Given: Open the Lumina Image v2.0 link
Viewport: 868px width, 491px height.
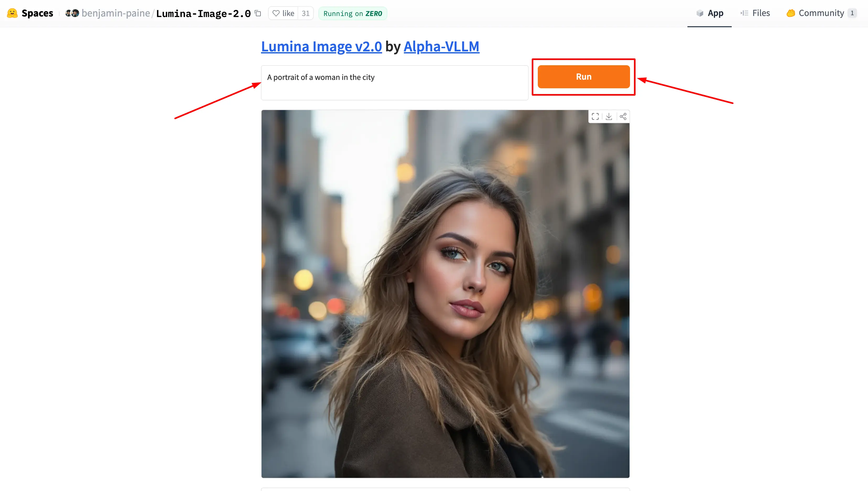Looking at the screenshot, I should click(321, 46).
